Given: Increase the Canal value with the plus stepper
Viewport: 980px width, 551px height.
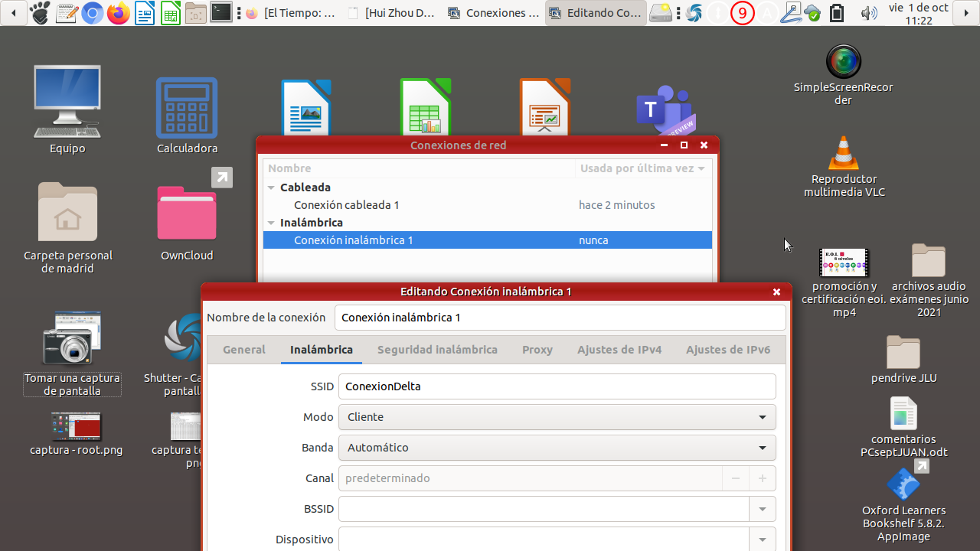Looking at the screenshot, I should pos(762,478).
